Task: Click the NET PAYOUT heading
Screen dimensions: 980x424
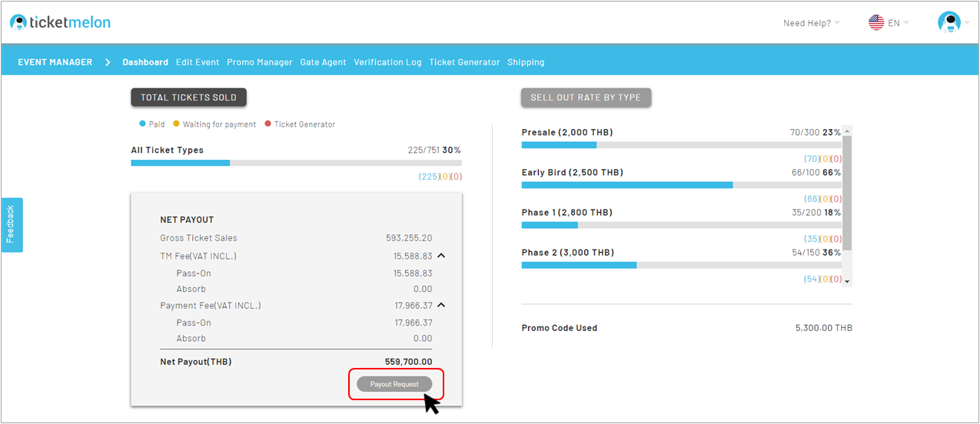Action: pos(187,220)
